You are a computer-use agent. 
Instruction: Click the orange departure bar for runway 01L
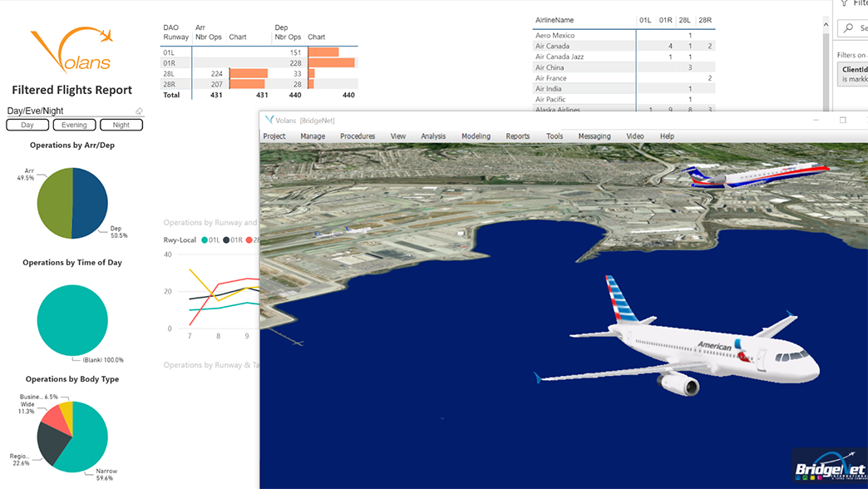[x=323, y=52]
